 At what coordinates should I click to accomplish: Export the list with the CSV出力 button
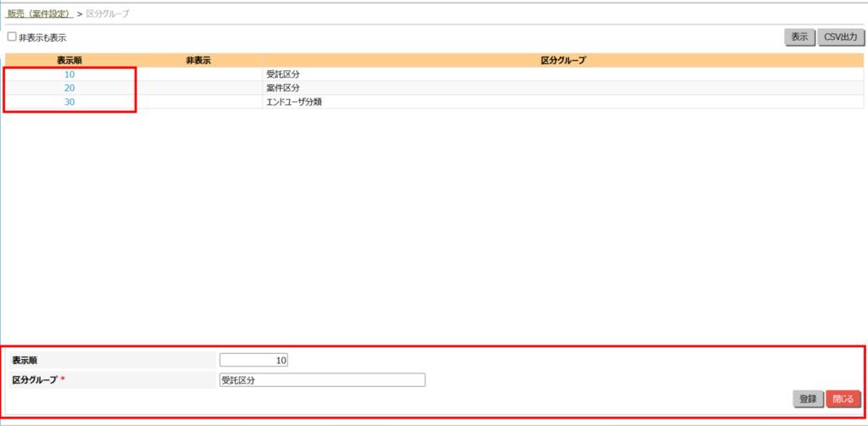tap(841, 37)
